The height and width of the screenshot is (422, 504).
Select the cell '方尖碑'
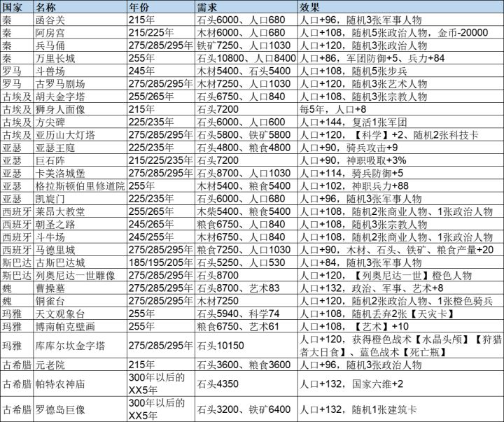click(80, 122)
